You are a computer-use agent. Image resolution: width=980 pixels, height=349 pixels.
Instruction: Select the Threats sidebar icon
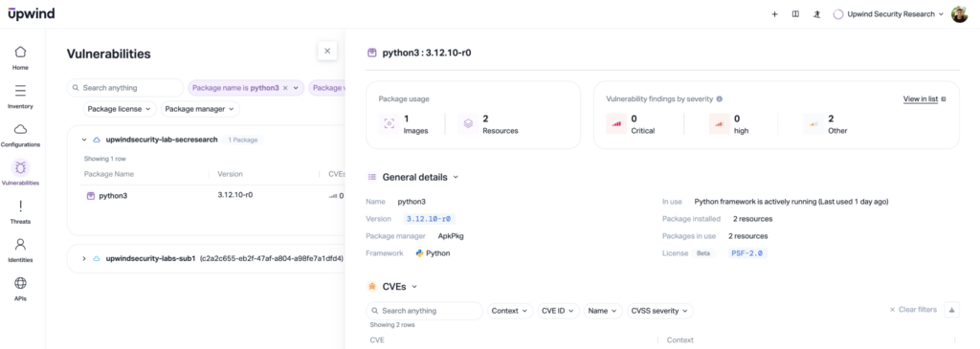(x=20, y=206)
